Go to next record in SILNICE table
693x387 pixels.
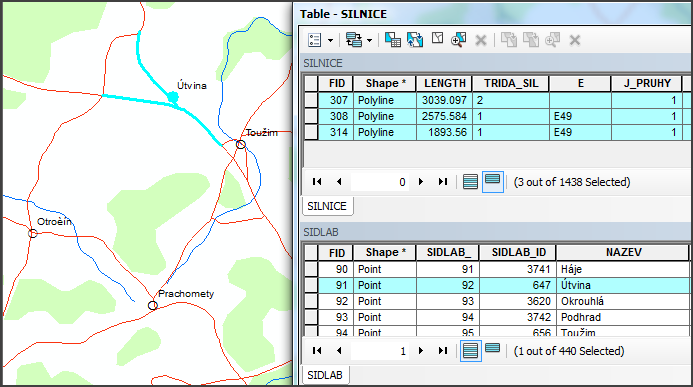[x=421, y=182]
